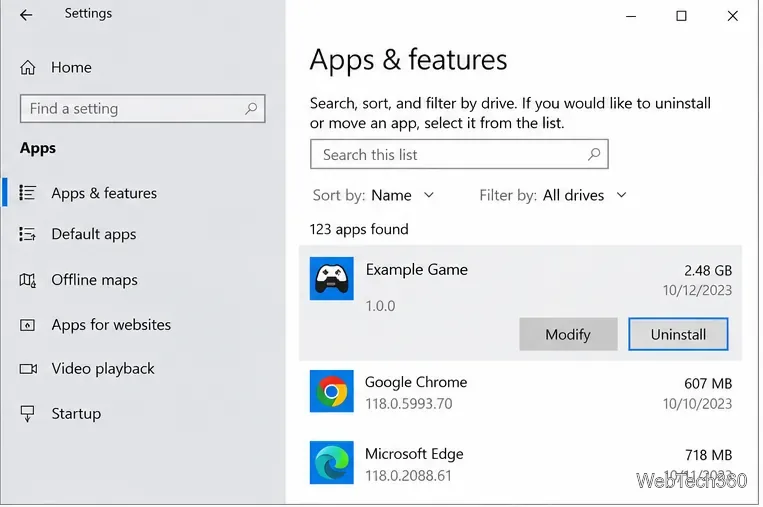
Task: Open Offline maps menu item
Action: click(x=94, y=280)
